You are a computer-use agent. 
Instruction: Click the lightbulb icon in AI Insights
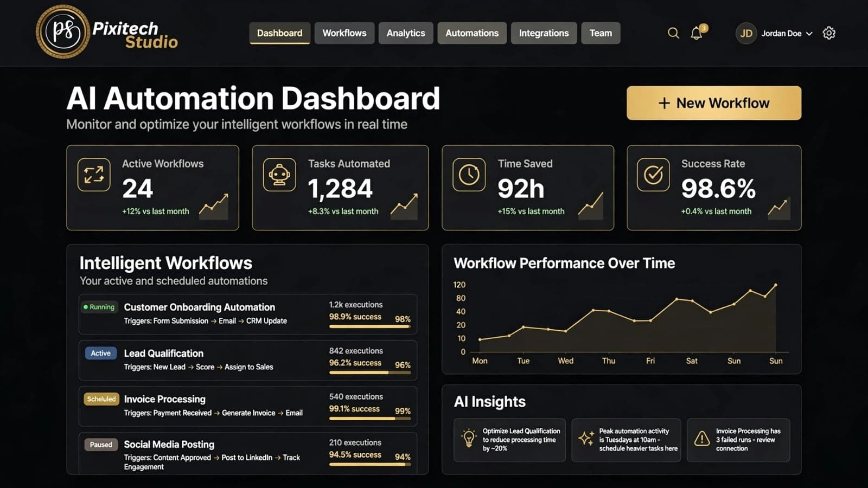tap(469, 438)
